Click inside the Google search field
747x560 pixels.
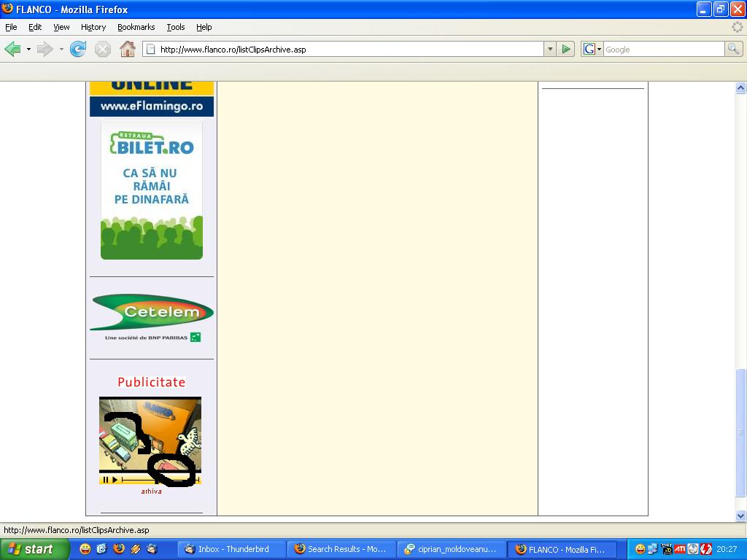[662, 49]
